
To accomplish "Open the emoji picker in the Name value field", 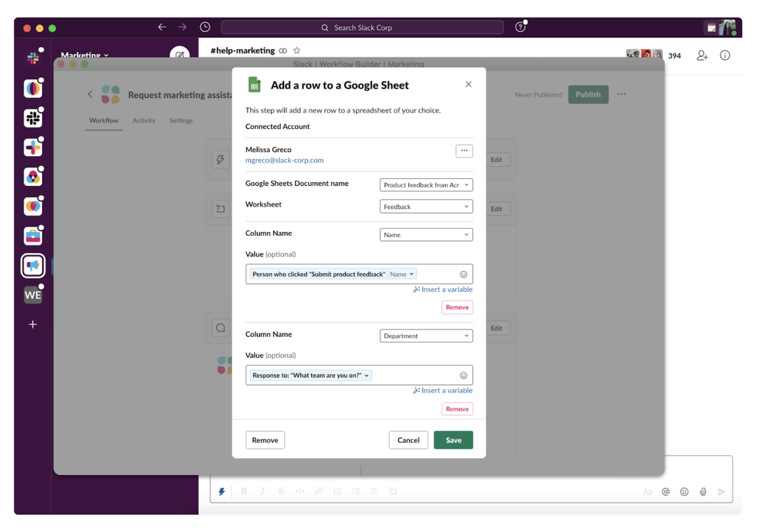I will tap(463, 274).
